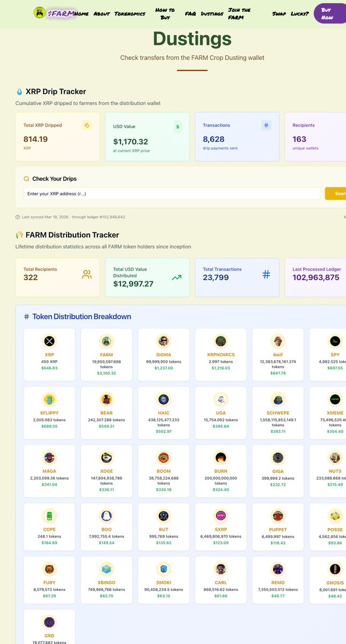Select the BURN flame token logo
Viewport: 346px width, 644px height.
tap(221, 457)
